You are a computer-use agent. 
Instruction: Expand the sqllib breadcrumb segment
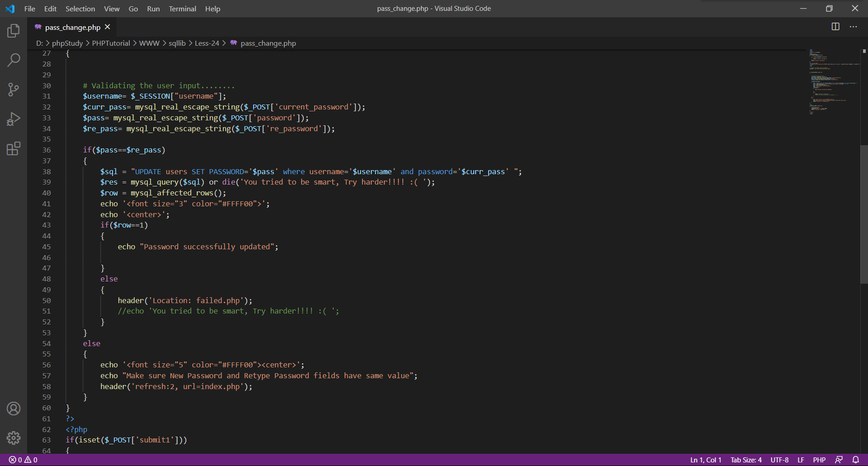tap(177, 43)
